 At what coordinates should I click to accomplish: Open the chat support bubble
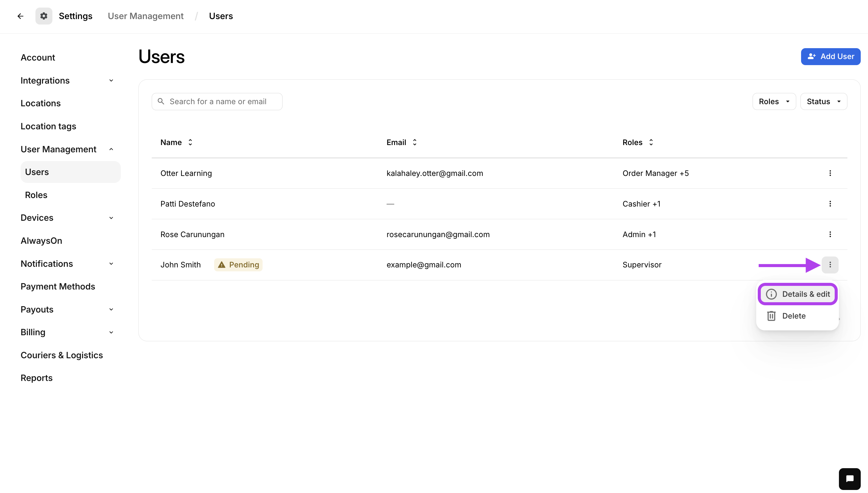[x=850, y=478]
